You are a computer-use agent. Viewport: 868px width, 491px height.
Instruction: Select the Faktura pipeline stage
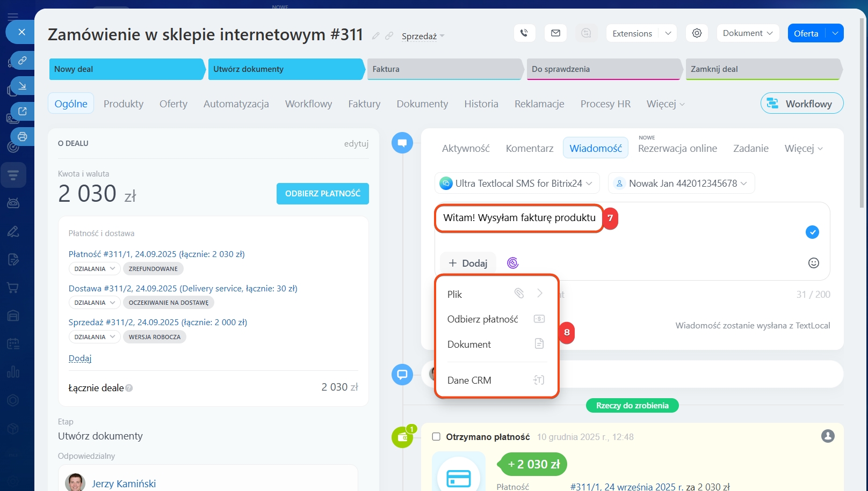click(x=444, y=69)
